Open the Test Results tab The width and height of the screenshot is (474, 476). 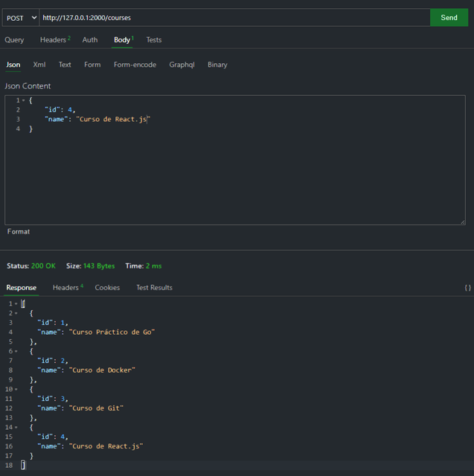tap(154, 288)
